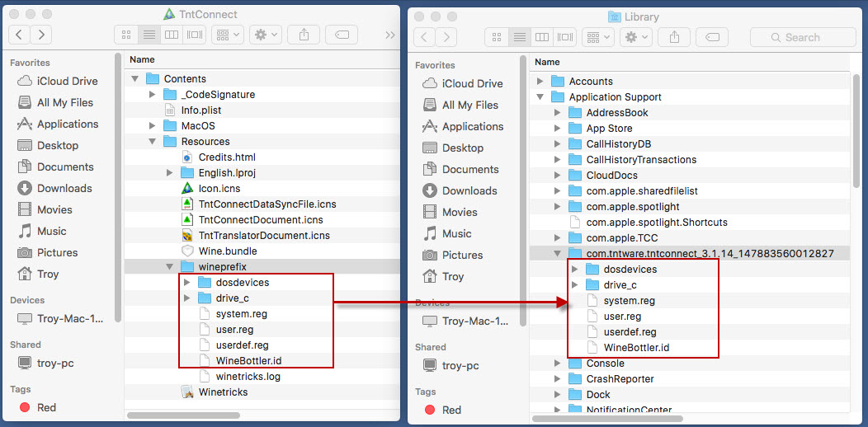
Task: Select Applications in TntConnect sidebar
Action: [58, 124]
